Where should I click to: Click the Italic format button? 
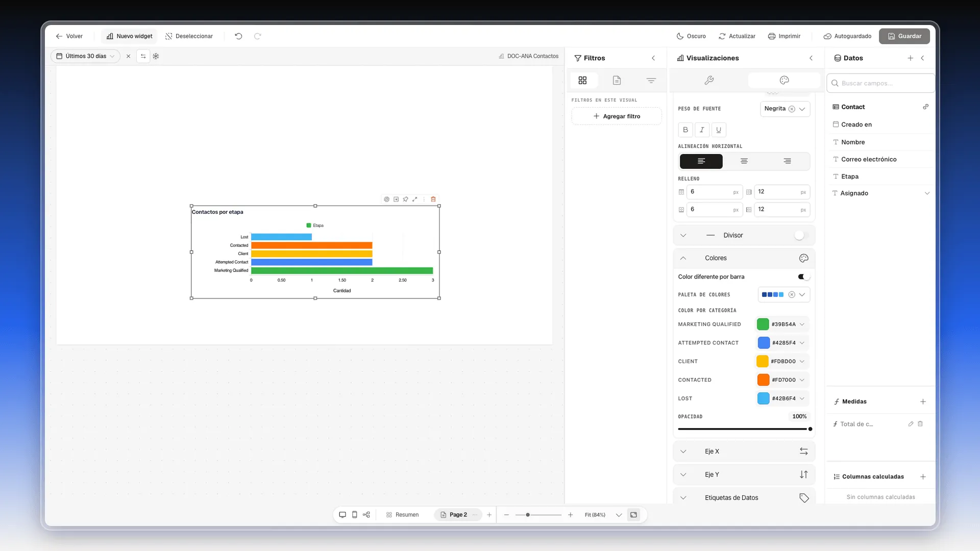point(702,130)
